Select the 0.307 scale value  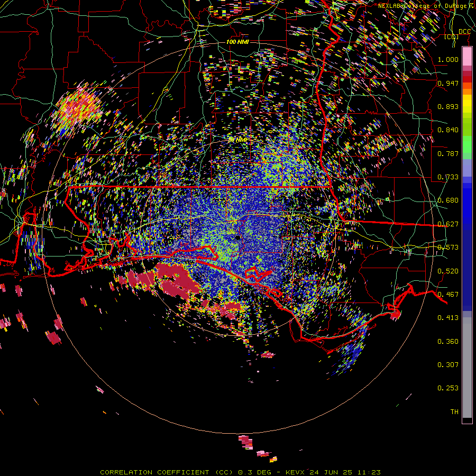point(448,365)
